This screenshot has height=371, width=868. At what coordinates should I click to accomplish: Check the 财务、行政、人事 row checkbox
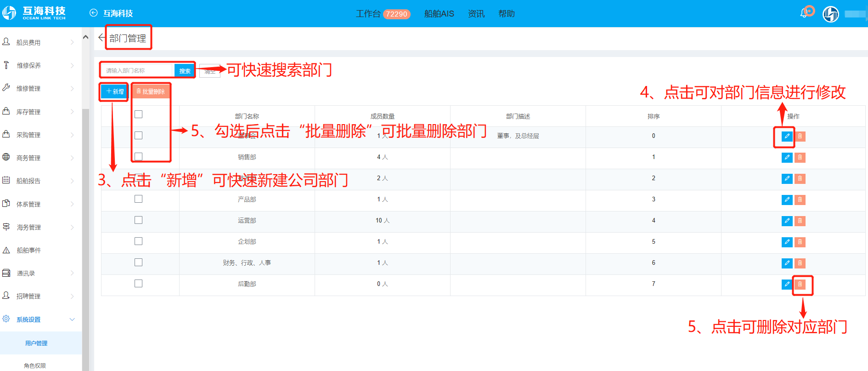(138, 262)
